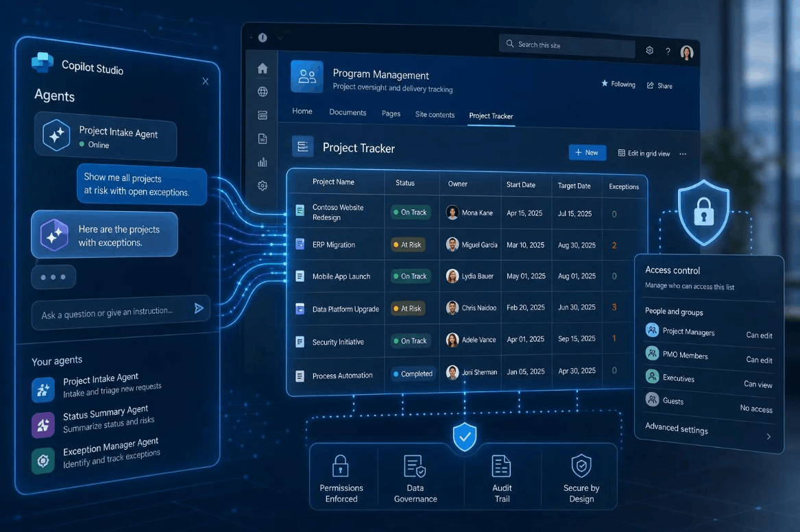Close the Copilot Studio panel
This screenshot has height=532, width=800.
coord(205,81)
